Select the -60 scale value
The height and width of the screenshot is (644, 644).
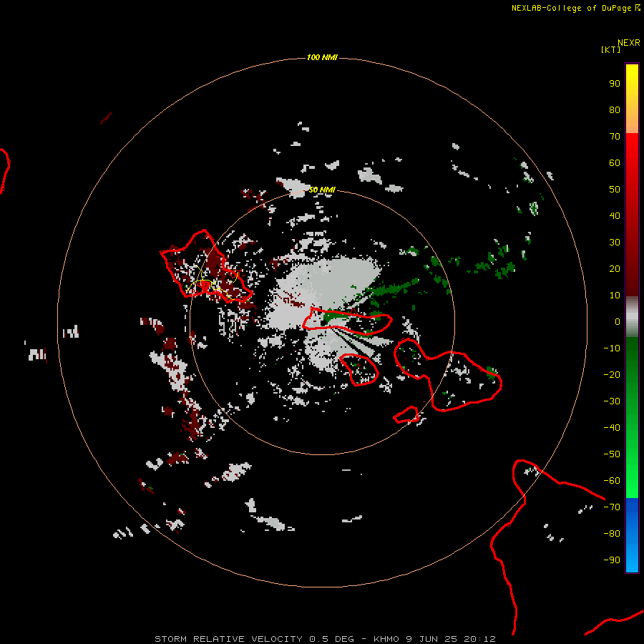click(x=612, y=481)
